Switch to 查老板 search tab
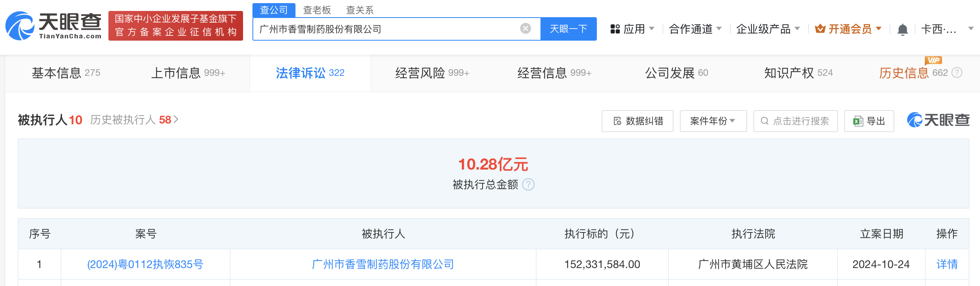 (x=317, y=10)
